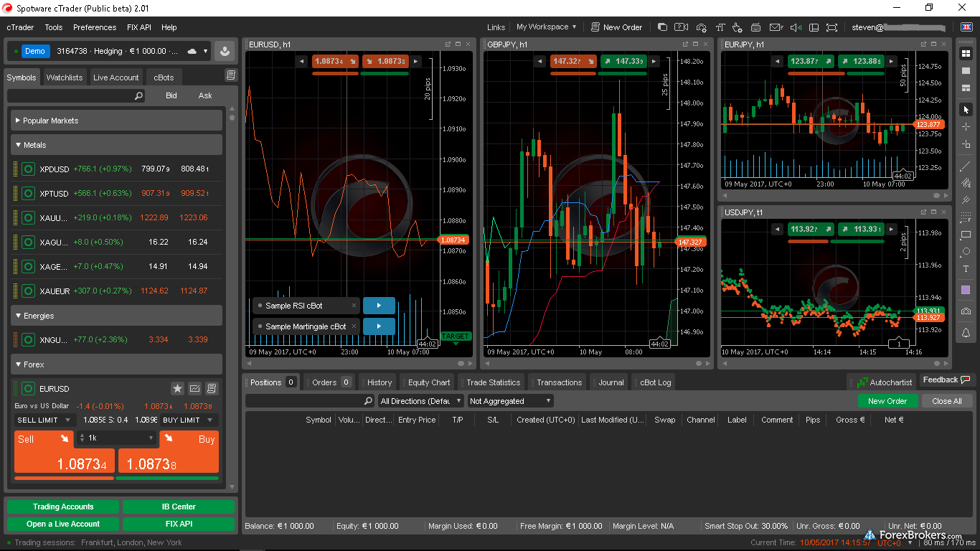Click the positions search input field

coord(311,401)
